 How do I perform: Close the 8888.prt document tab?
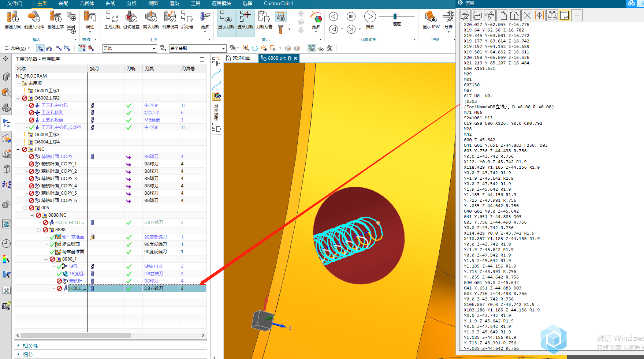pos(295,58)
